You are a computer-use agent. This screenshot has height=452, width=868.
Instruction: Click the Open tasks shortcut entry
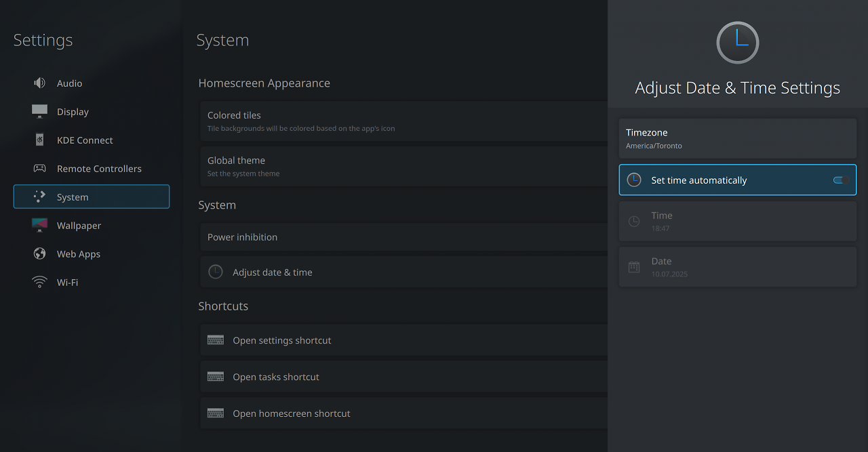click(403, 377)
